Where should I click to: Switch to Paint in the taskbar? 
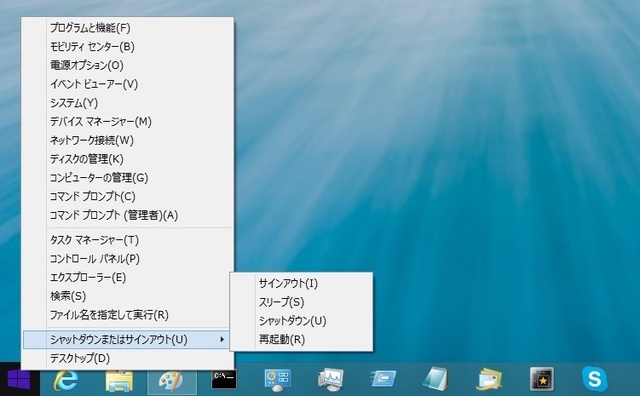[172, 380]
